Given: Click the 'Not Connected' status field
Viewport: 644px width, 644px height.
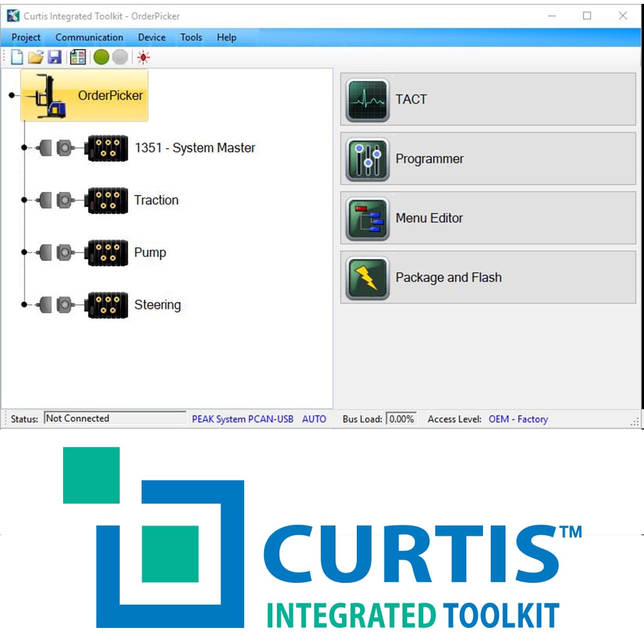Looking at the screenshot, I should coord(115,418).
